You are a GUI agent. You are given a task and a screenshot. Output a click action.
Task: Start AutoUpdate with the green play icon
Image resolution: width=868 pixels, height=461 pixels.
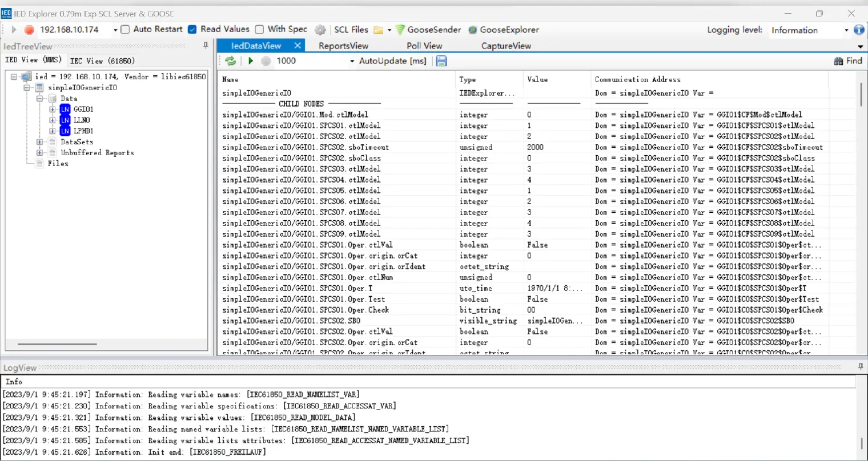click(251, 61)
